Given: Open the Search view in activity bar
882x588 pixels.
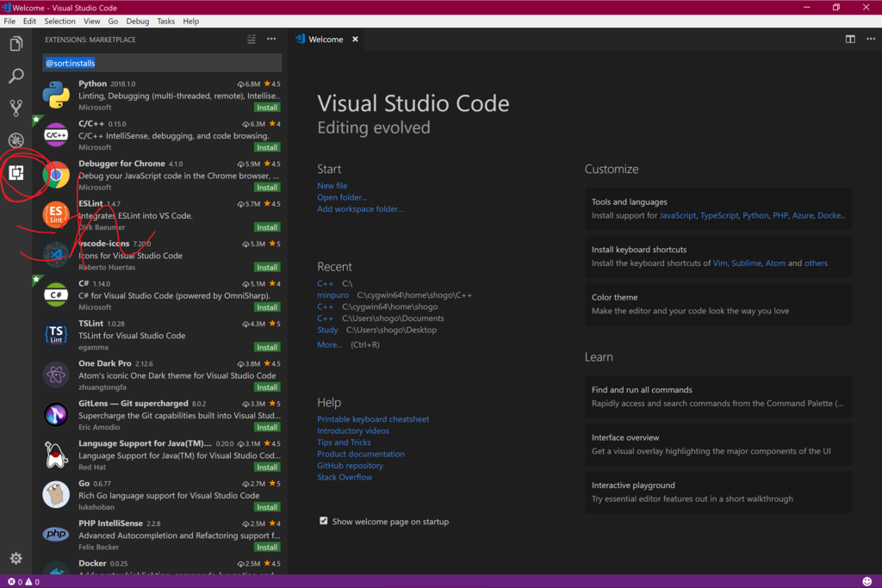Looking at the screenshot, I should 16,75.
